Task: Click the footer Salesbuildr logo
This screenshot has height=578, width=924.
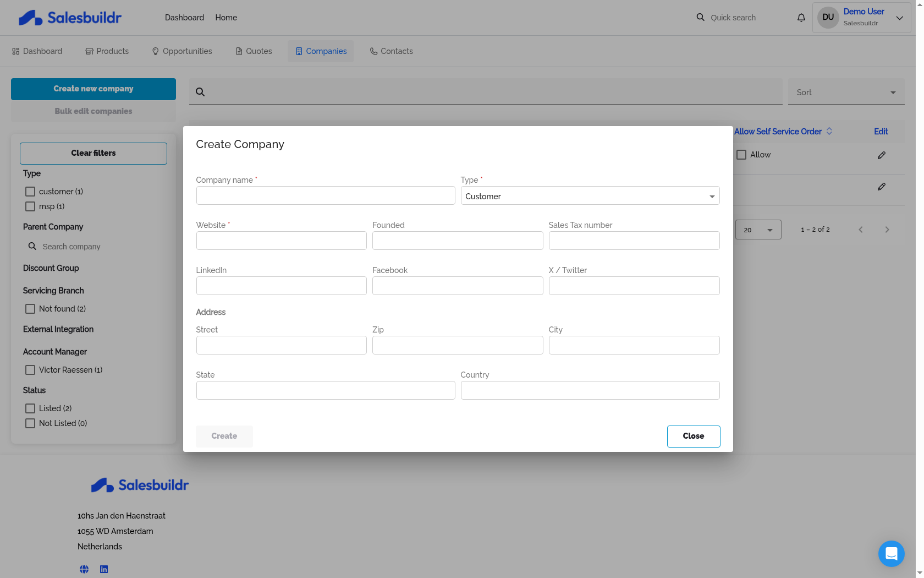Action: tap(140, 485)
